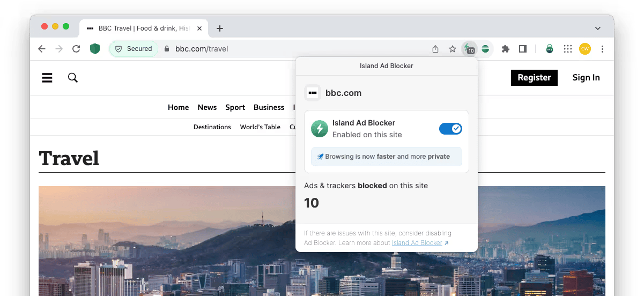
Task: Open the Island Ad Blocker learn more link
Action: (417, 243)
